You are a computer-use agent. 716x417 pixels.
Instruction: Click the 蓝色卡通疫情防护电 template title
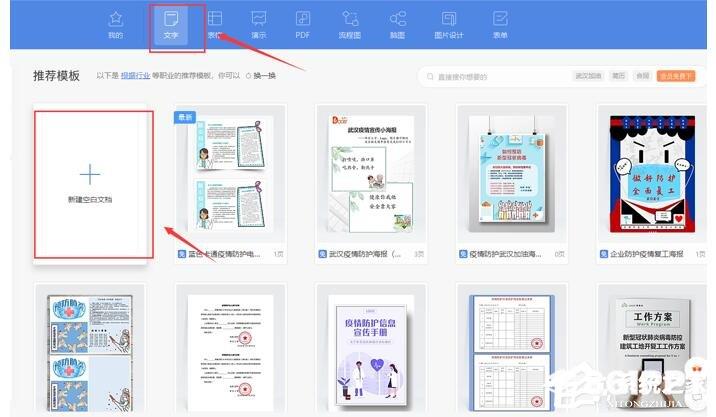(x=224, y=254)
